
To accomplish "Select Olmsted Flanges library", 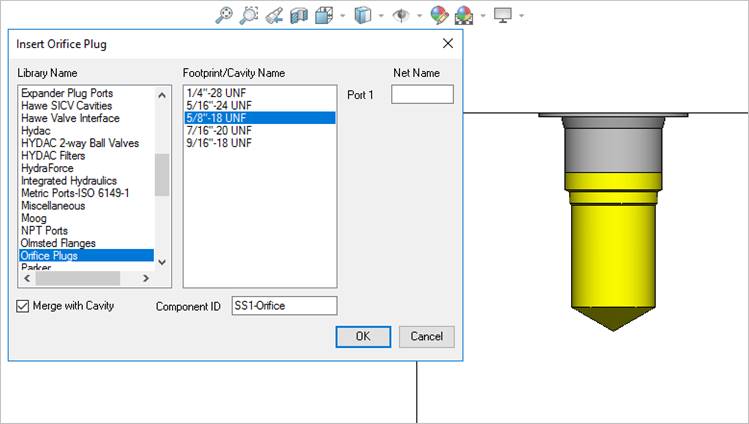I will point(58,243).
